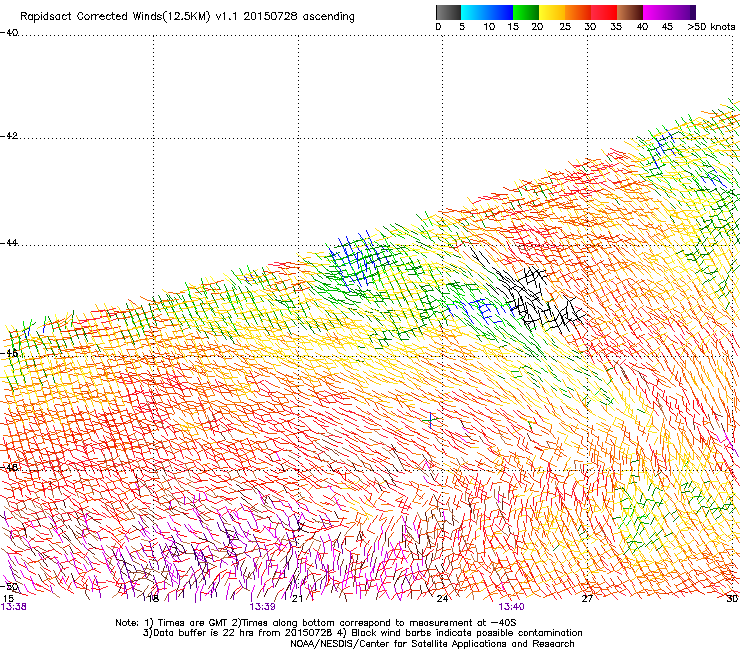Click the '-50' latitude label

click(x=9, y=587)
